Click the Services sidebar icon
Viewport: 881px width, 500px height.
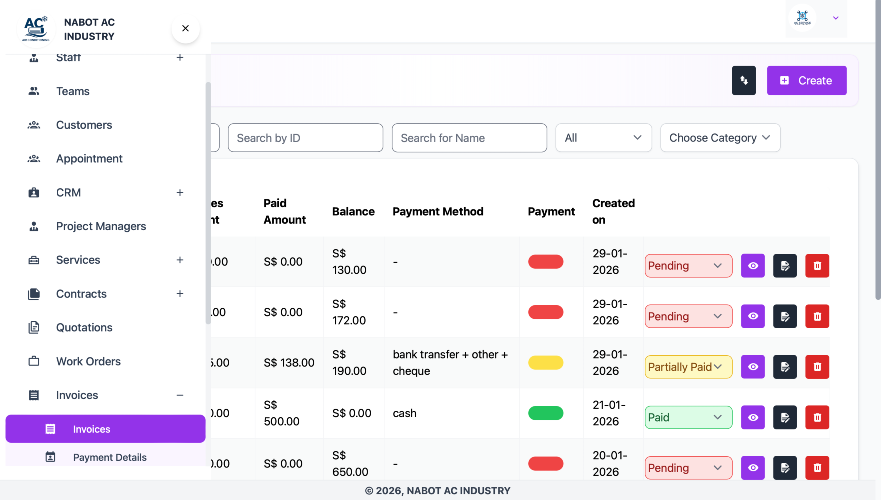[x=34, y=260]
